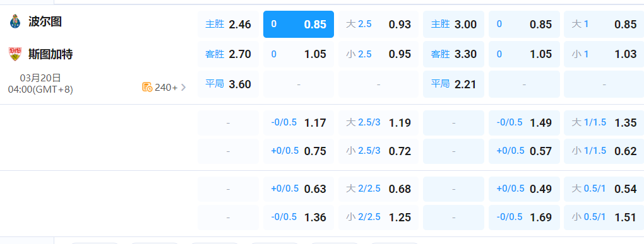Screen dimensions: 644x244
Task: Select handicap -0/0.5 at 1.36
Action: coord(299,218)
